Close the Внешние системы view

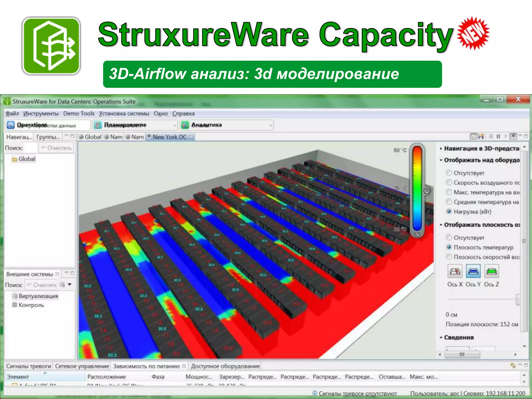57,274
